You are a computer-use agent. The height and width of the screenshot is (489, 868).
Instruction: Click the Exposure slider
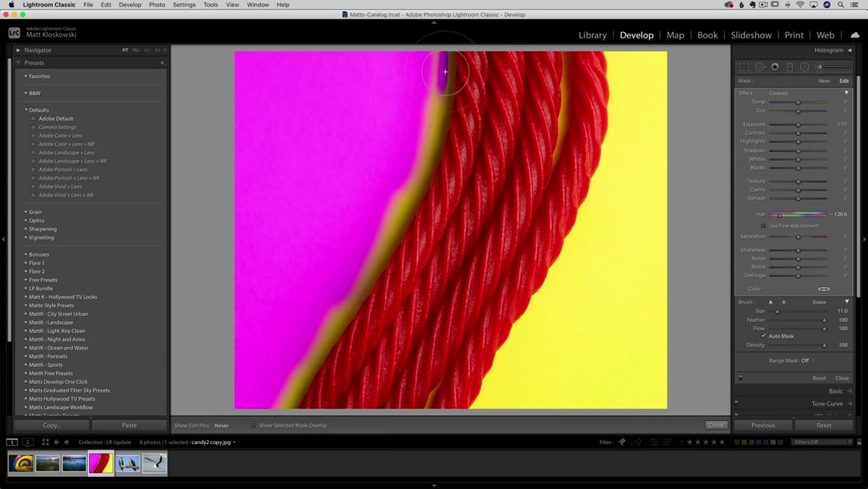click(x=798, y=124)
